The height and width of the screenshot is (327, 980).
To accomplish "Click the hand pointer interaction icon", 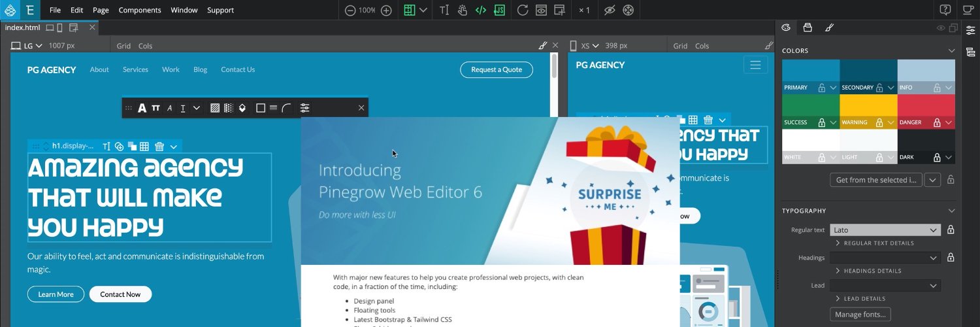I will [463, 10].
